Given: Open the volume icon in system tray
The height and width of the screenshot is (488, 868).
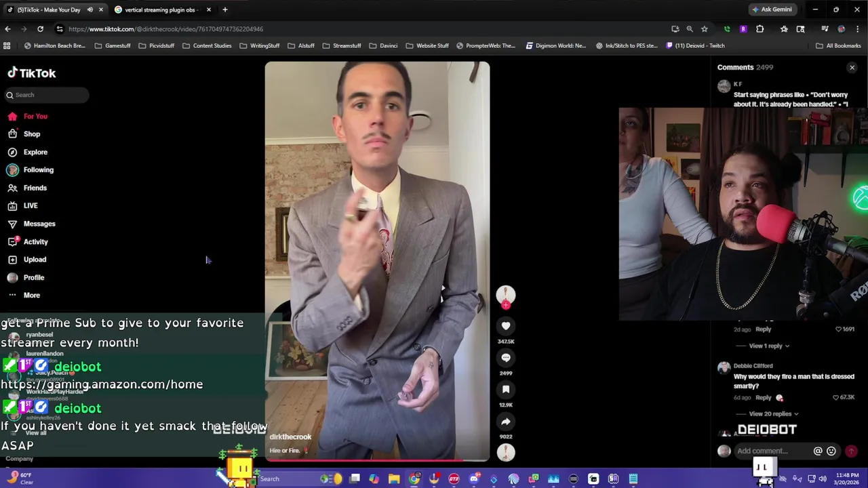Looking at the screenshot, I should click(x=823, y=479).
